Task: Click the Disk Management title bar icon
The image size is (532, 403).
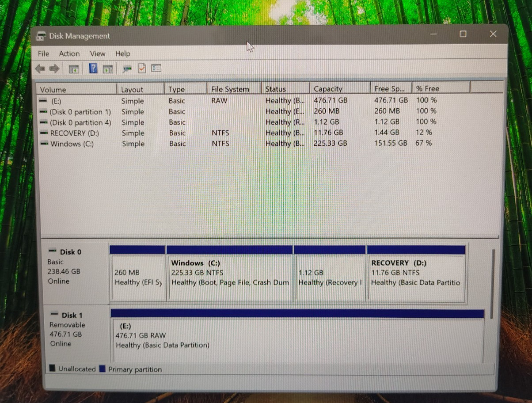Action: pyautogui.click(x=41, y=36)
